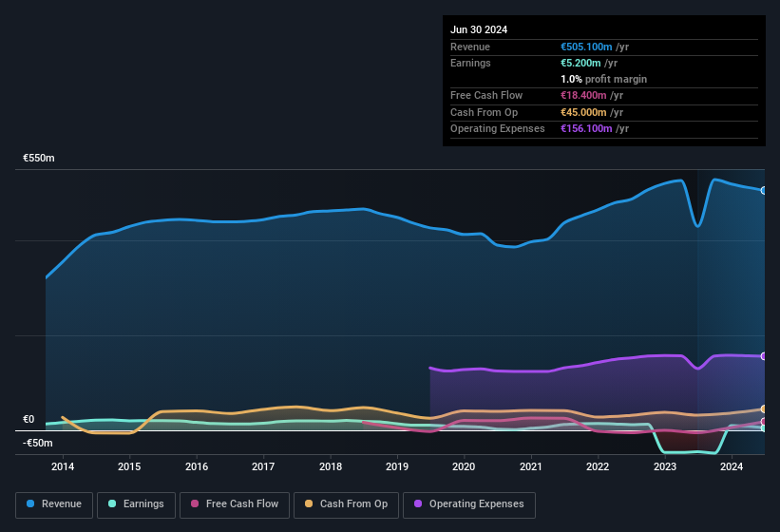Click the €5.200m earnings value
Screen dimensions: 780x532
tap(580, 63)
